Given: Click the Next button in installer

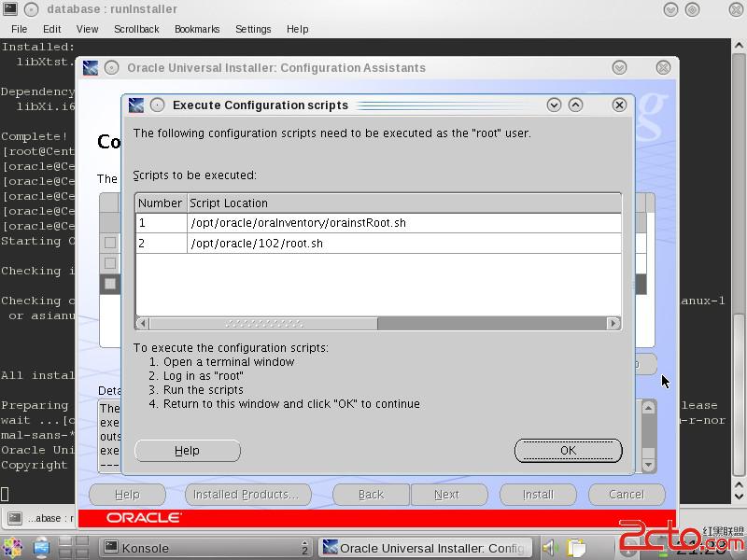Looking at the screenshot, I should click(x=447, y=495).
